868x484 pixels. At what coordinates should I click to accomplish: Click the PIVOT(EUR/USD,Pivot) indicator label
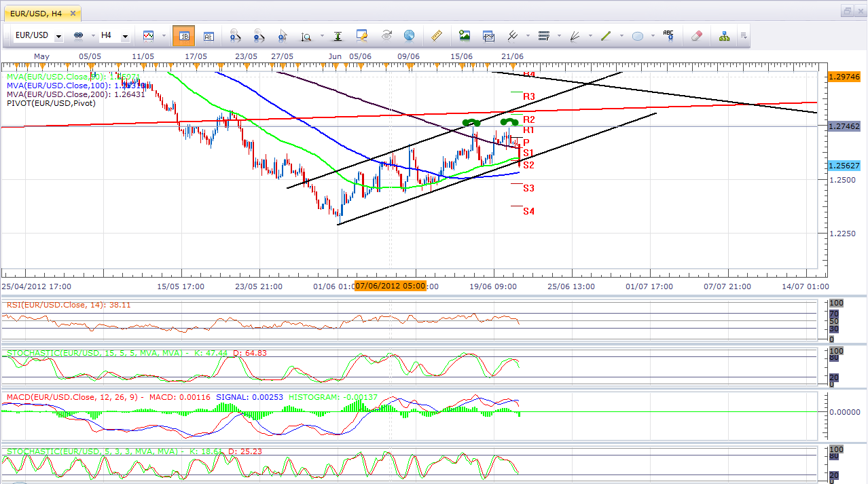pos(51,103)
